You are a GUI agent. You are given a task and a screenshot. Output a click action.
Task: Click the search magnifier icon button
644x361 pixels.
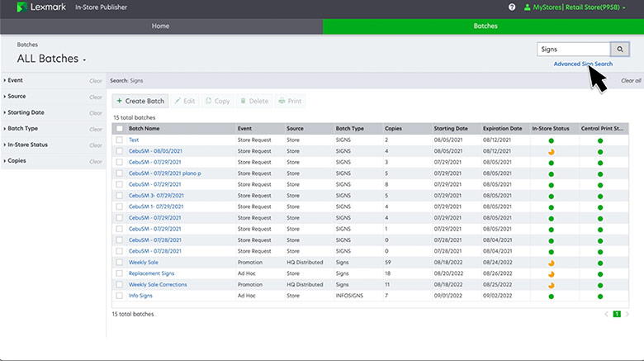[620, 50]
